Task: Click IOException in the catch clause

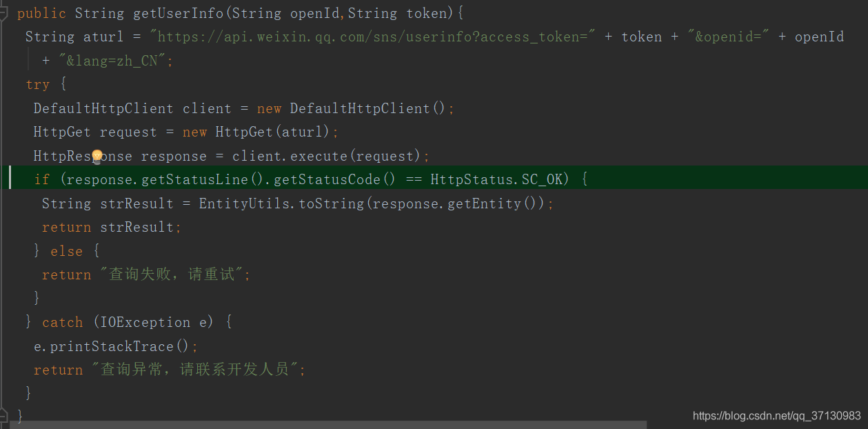Action: pyautogui.click(x=145, y=322)
